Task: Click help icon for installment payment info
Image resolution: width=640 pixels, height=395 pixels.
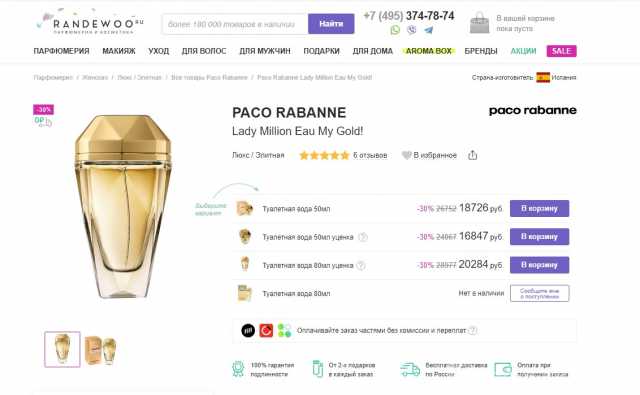Action: pyautogui.click(x=472, y=330)
